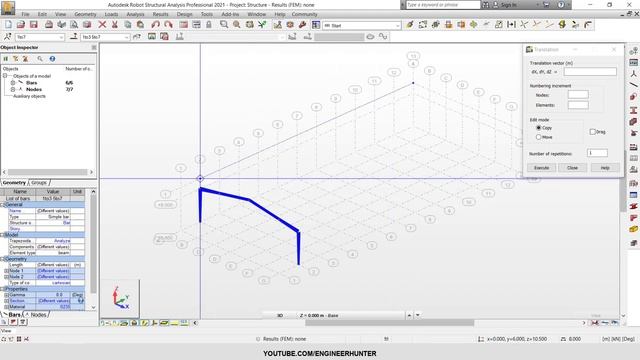The image size is (640, 360).
Task: Click the XYZ axis orientation widget
Action: tap(120, 298)
